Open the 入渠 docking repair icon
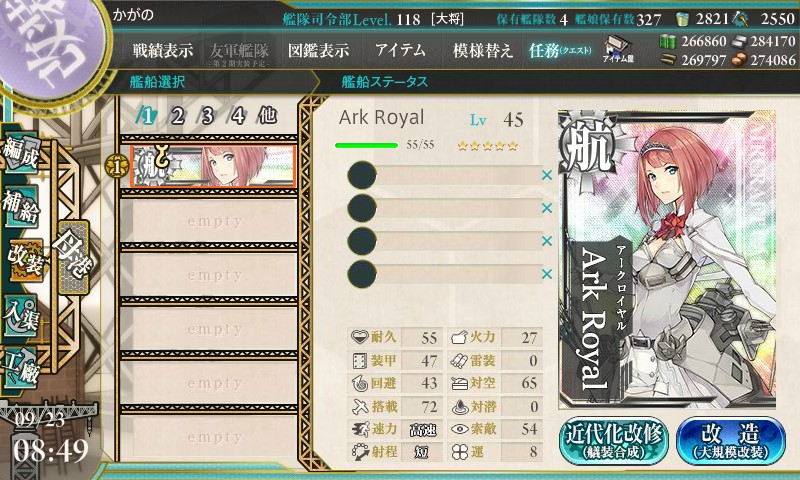This screenshot has height=480, width=800. 21,316
